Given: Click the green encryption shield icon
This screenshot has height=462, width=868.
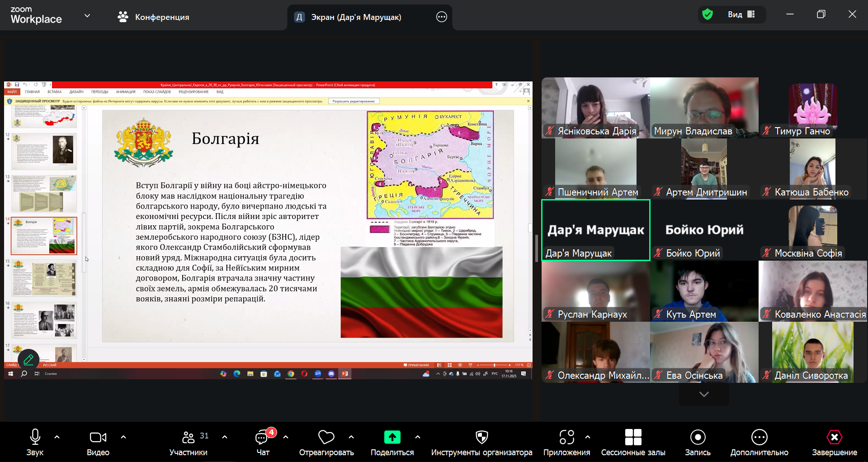Looking at the screenshot, I should 708,14.
